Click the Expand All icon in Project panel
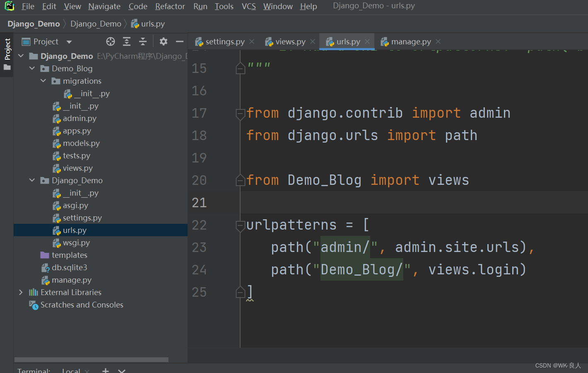588x373 pixels. (127, 41)
